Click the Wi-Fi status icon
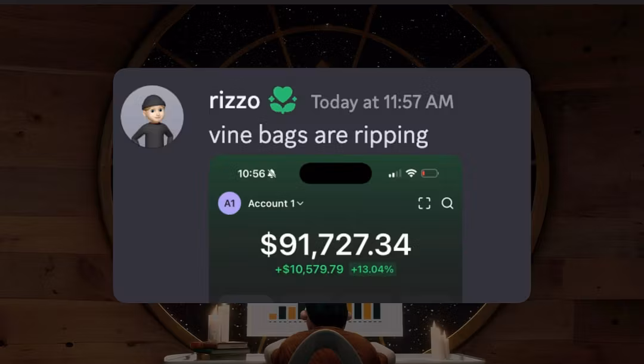The height and width of the screenshot is (364, 644). pyautogui.click(x=411, y=174)
